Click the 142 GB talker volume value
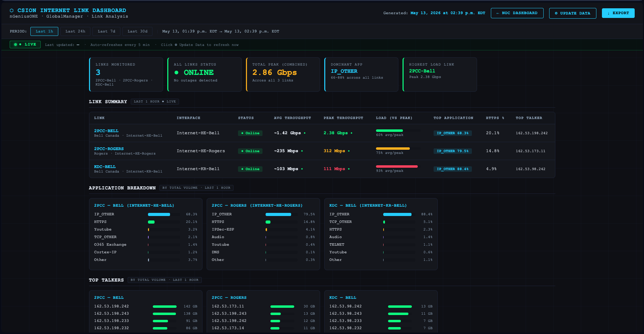Screen dimensions: 644x334 (190, 306)
